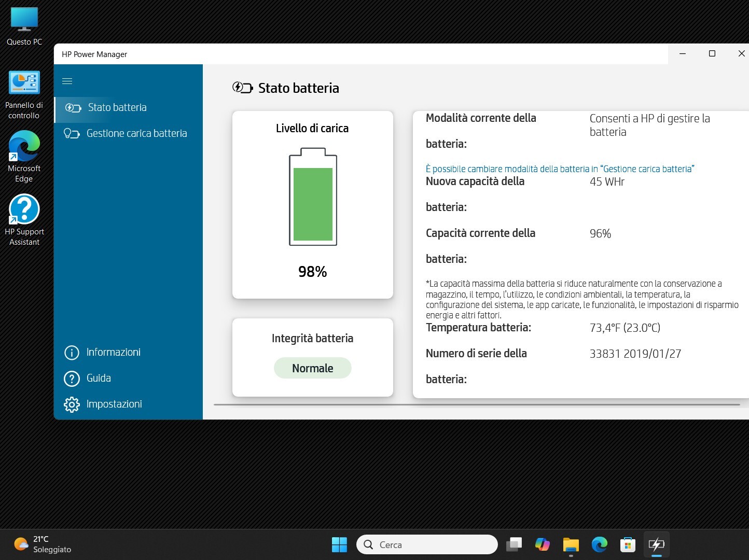749x560 pixels.
Task: Click the Gestione carica batteria bulb icon
Action: click(72, 134)
